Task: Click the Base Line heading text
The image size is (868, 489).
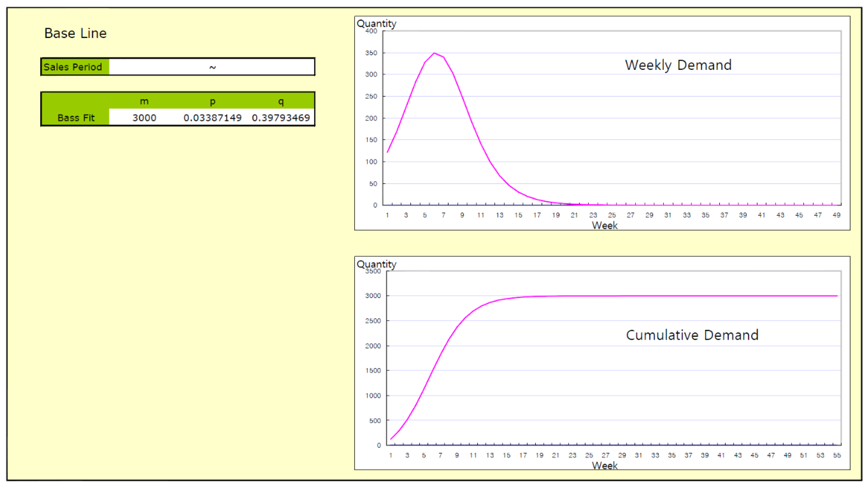Action: [x=76, y=33]
